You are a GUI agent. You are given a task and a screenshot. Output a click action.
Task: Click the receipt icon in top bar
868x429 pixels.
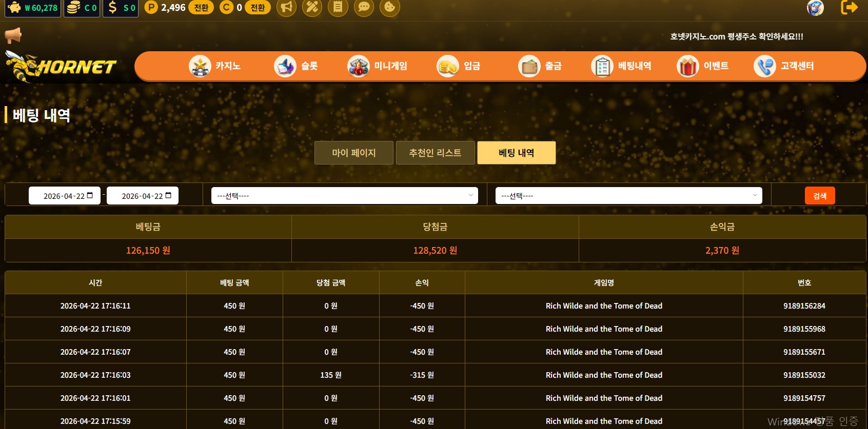[x=338, y=7]
